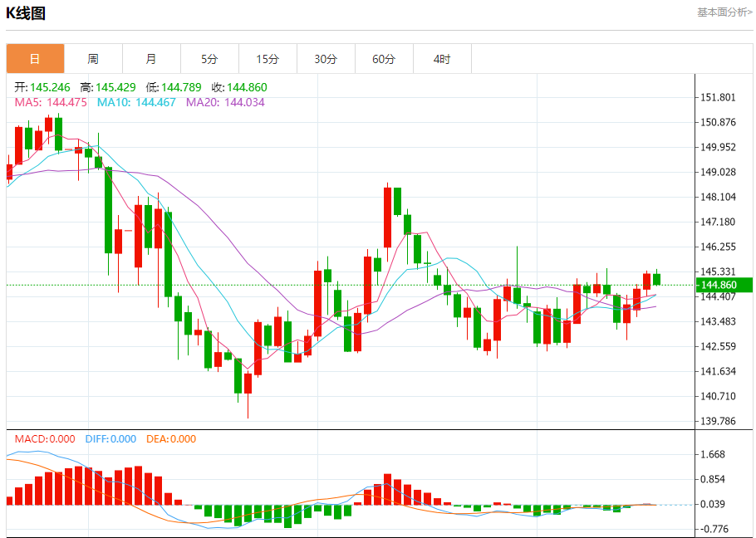Choose the 60分 timeframe tab
756x538 pixels.
(x=384, y=59)
